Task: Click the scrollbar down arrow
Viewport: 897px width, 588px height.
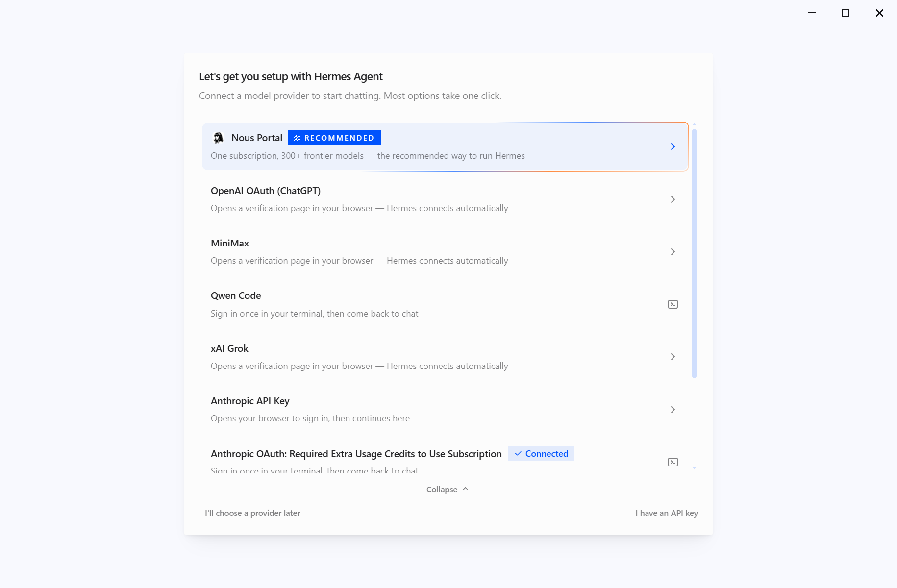Action: [x=694, y=468]
